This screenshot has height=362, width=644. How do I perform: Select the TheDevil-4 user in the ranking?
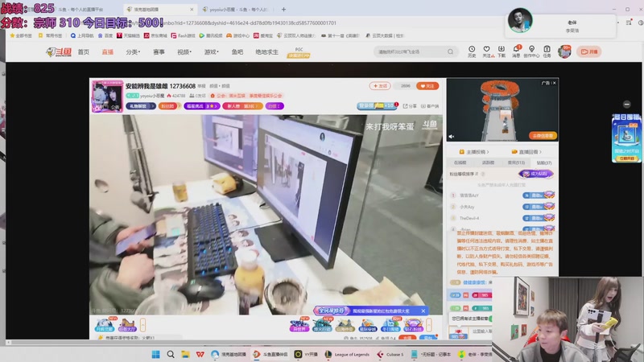pos(469,218)
